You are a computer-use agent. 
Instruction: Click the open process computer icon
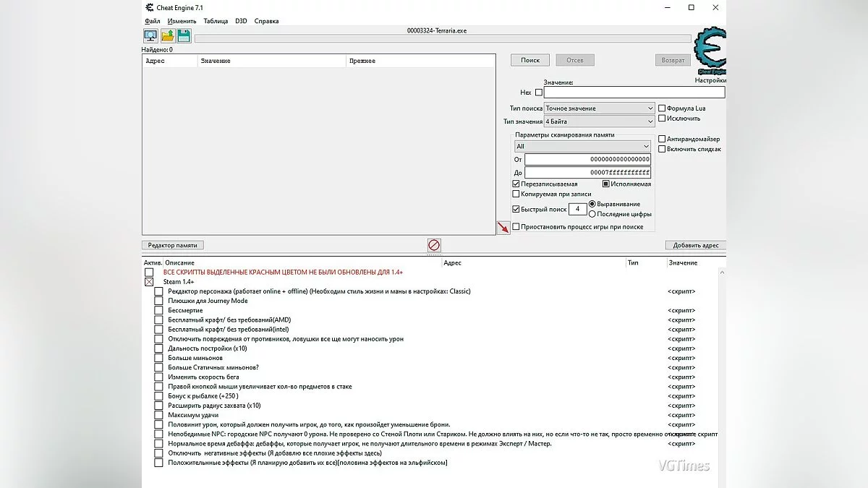click(x=150, y=36)
